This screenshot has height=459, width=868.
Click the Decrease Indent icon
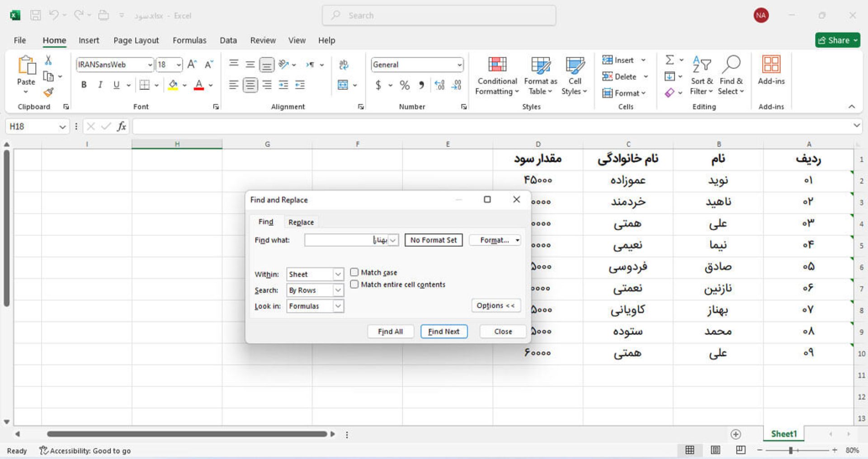(x=283, y=85)
